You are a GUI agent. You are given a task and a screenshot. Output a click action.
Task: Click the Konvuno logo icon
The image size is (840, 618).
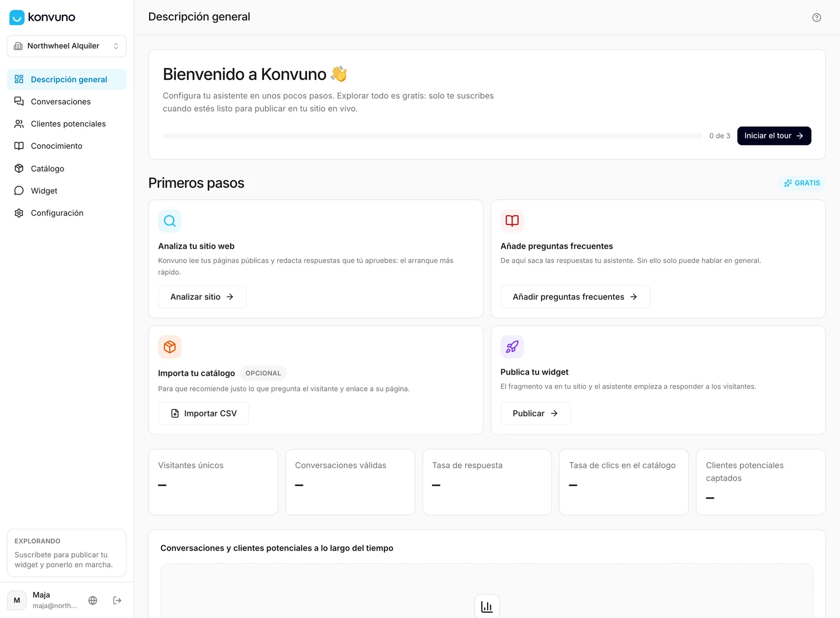click(17, 17)
